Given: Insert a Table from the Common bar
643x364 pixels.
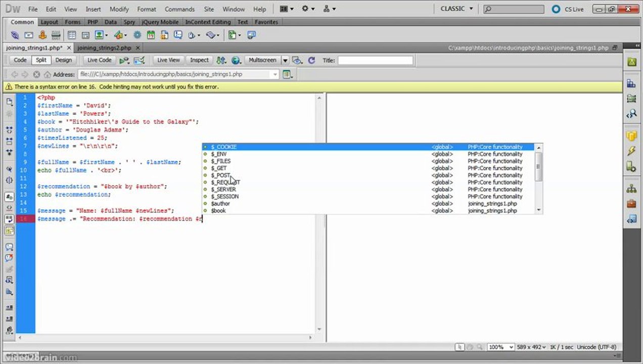Looking at the screenshot, I should (72, 35).
